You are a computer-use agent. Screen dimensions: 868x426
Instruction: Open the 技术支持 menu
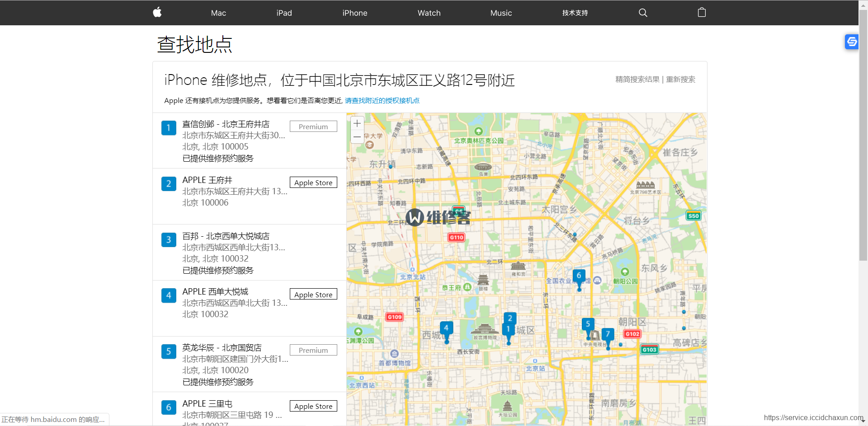(x=575, y=13)
